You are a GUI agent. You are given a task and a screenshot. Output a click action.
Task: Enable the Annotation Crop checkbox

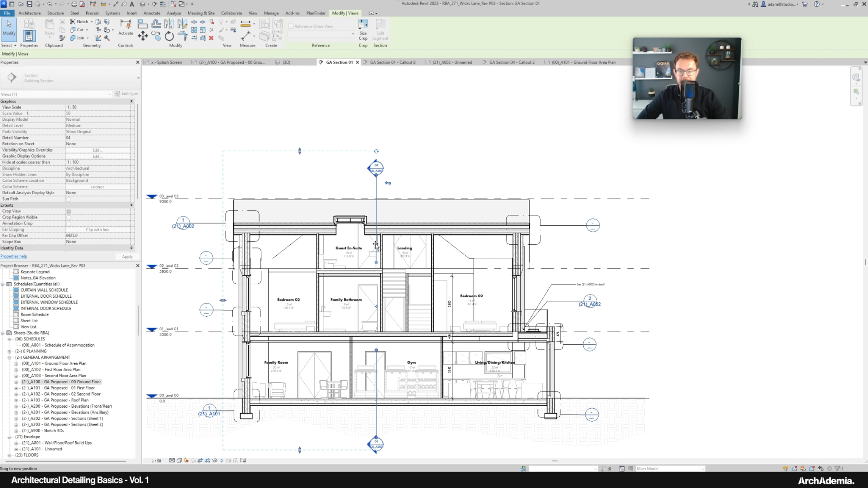(x=69, y=223)
